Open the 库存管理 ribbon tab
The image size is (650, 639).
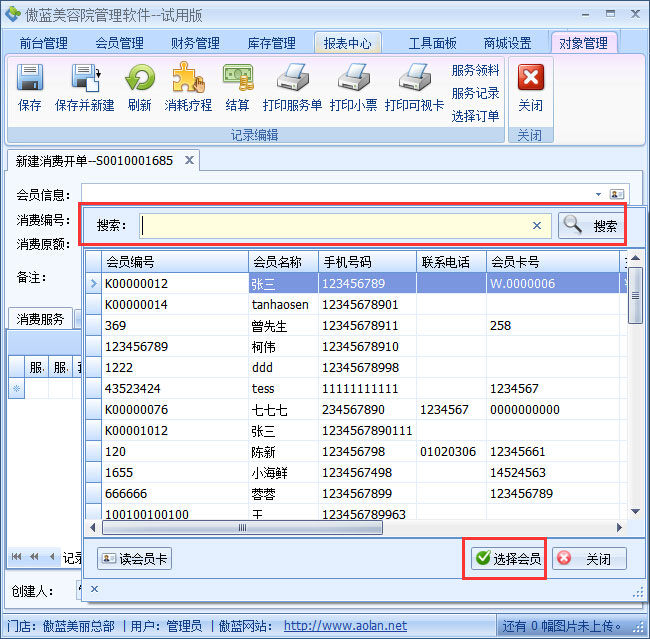click(271, 43)
